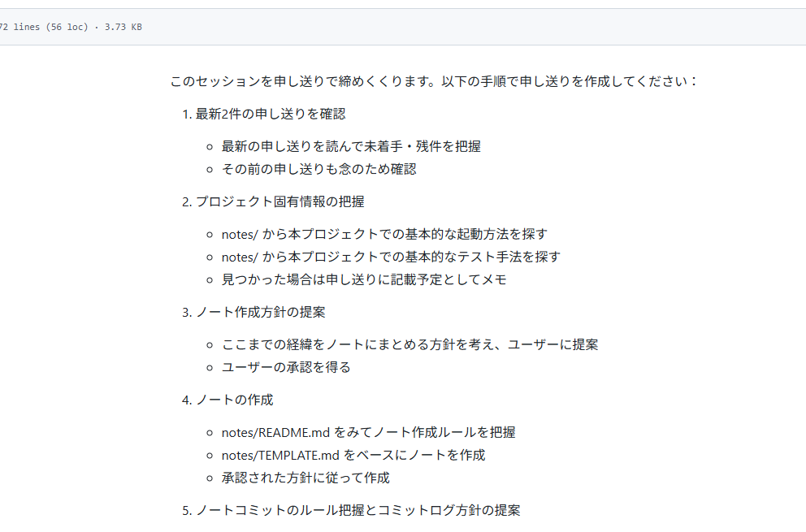Select heading "ノートコミットのルール把握とコミットログ方針の提案"
The image size is (806, 532).
click(357, 510)
